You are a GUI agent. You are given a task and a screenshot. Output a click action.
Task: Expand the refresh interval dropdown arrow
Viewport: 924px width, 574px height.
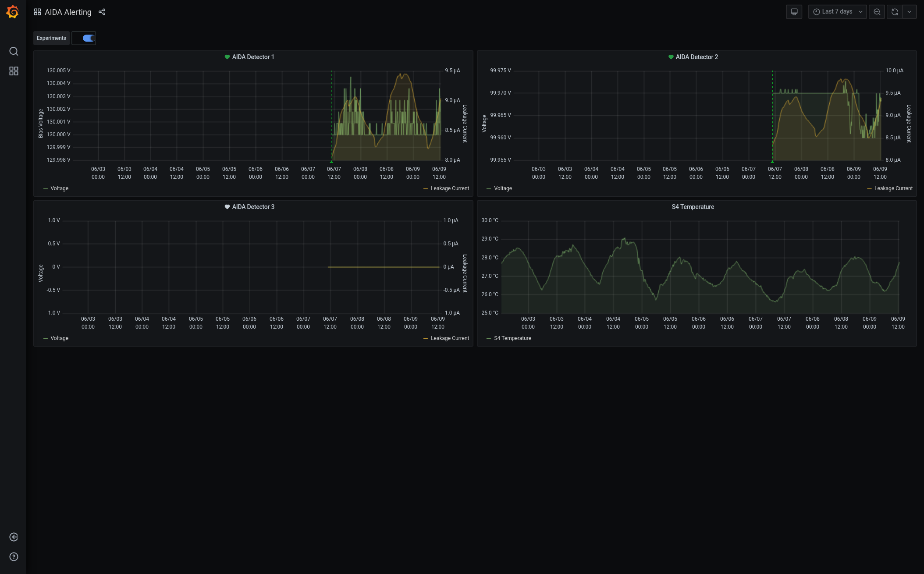910,12
